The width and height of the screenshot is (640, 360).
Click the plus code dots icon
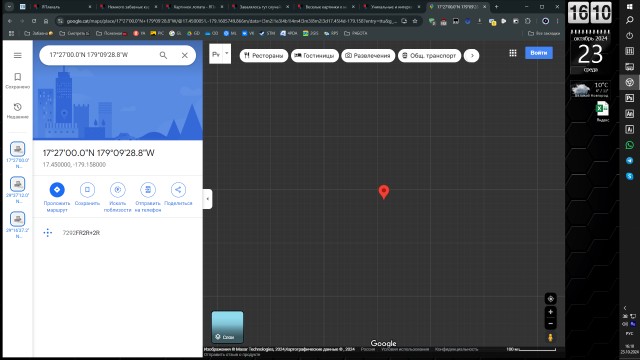48,233
